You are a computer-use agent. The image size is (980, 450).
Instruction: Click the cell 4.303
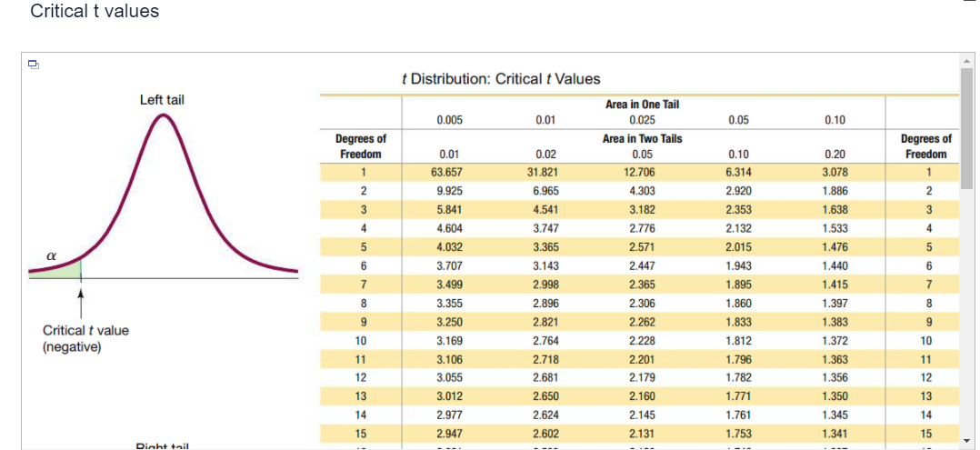tap(643, 191)
